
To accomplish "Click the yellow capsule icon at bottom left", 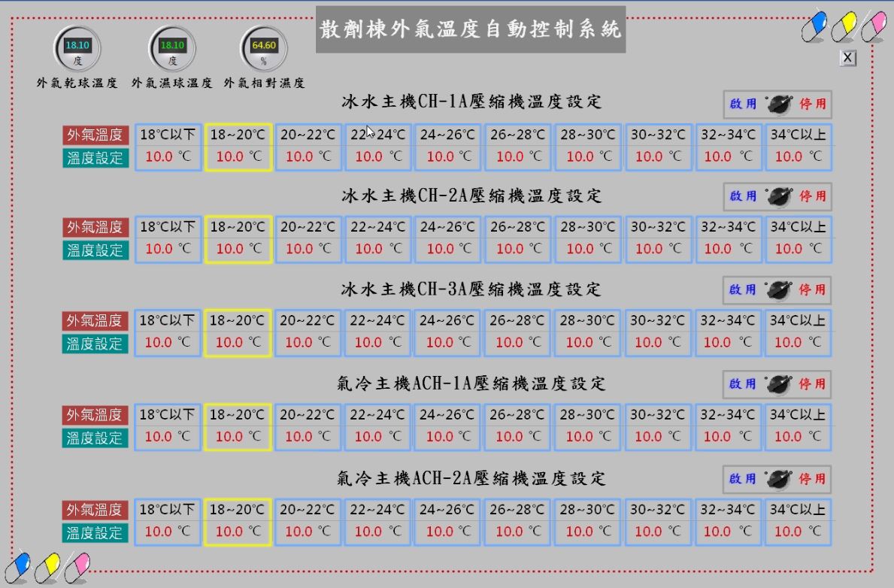I will point(47,567).
